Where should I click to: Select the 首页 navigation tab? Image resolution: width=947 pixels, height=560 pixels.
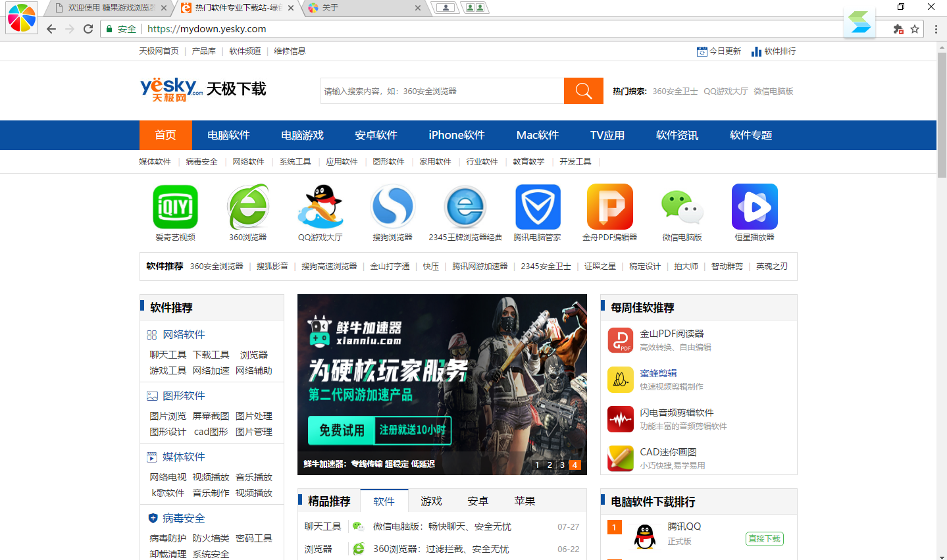(165, 135)
